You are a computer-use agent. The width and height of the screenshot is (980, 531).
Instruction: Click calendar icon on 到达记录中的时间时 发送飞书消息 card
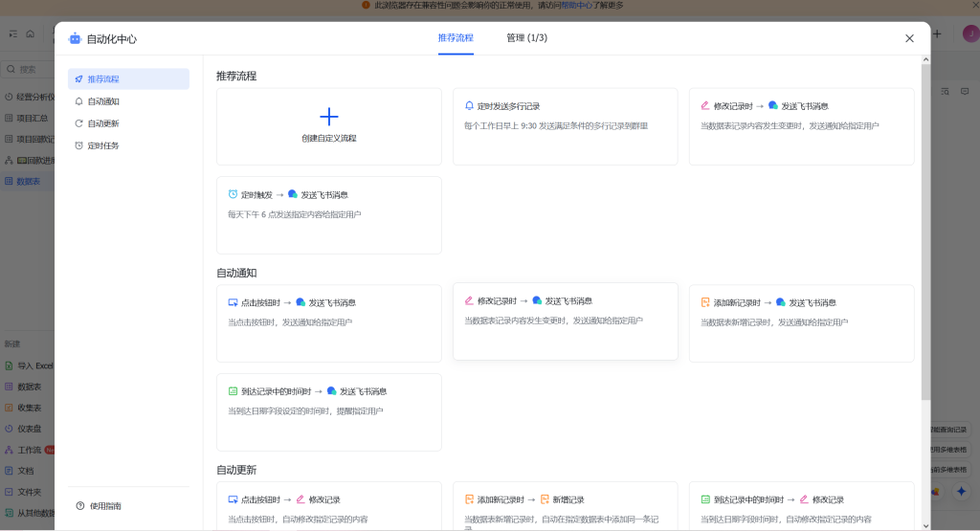233,391
